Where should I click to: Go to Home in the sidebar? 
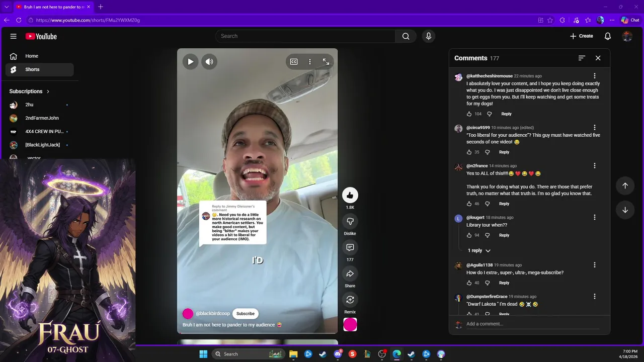(39, 56)
